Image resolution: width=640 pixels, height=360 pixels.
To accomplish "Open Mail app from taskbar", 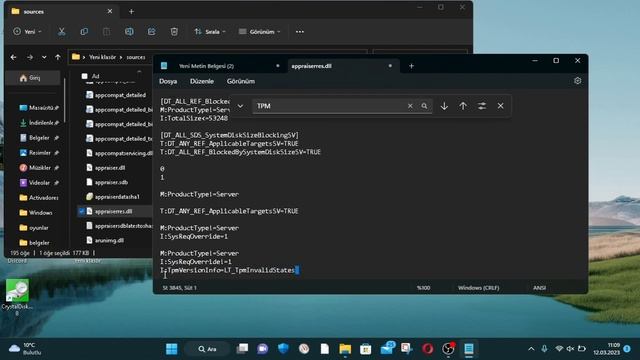I will pos(387,349).
